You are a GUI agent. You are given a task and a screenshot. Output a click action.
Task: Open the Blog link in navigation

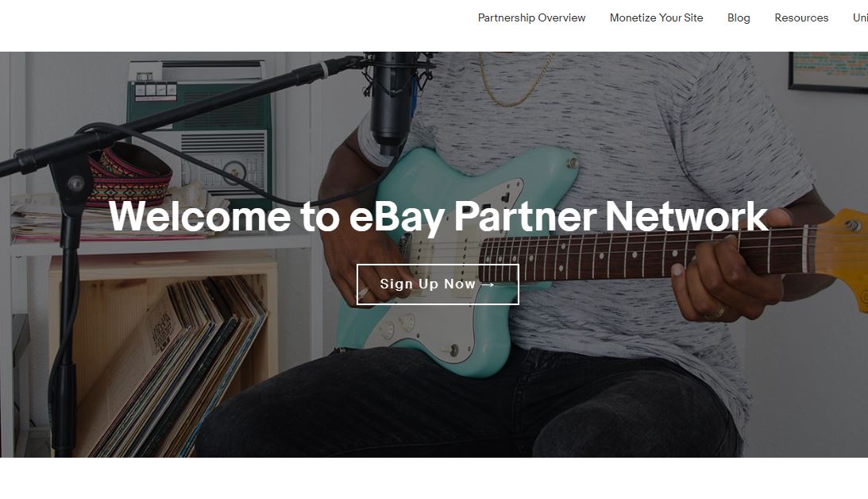point(739,17)
